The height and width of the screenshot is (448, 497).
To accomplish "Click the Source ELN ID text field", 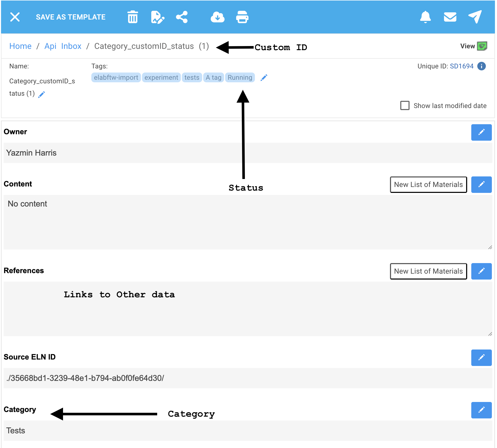I will click(x=247, y=378).
